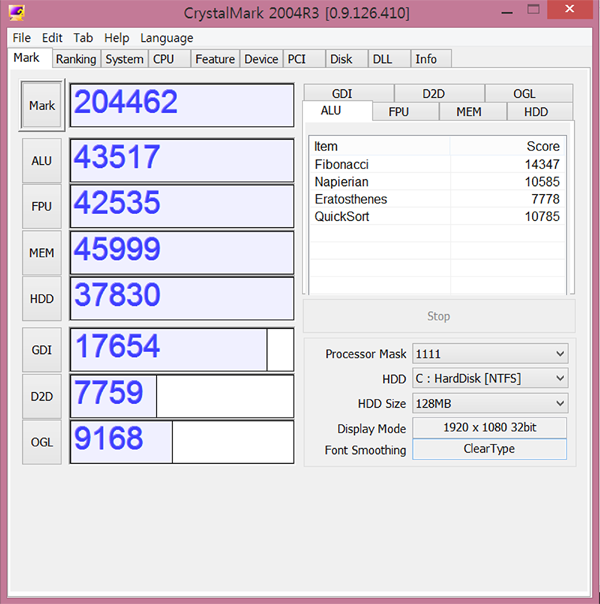Screen dimensions: 600x604
Task: Click the Item column header
Action: pyautogui.click(x=379, y=146)
